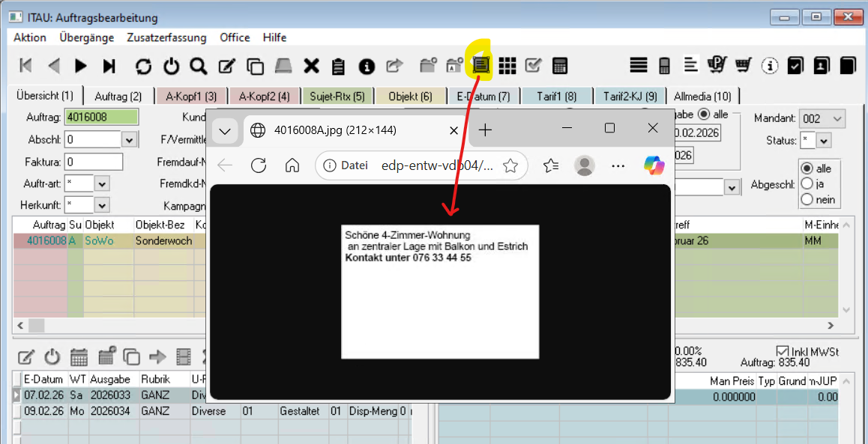Click the calculator icon in toolbar
Screen dimensions: 868x444
559,66
